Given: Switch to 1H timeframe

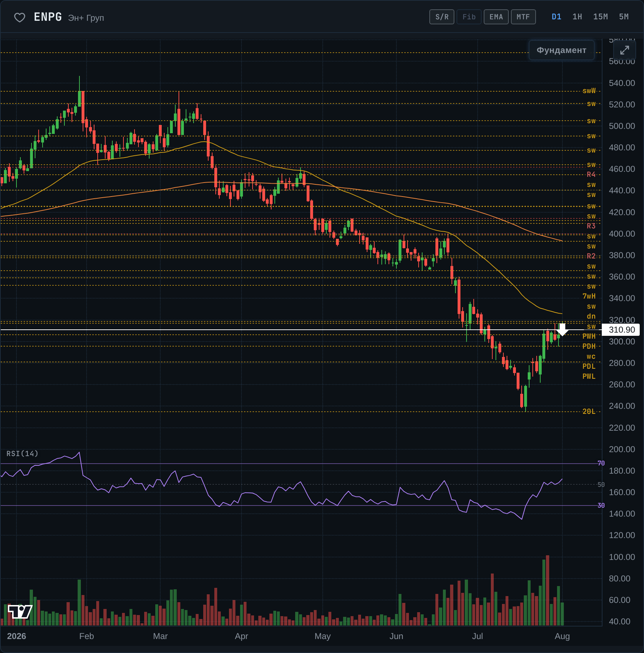Looking at the screenshot, I should click(x=577, y=17).
